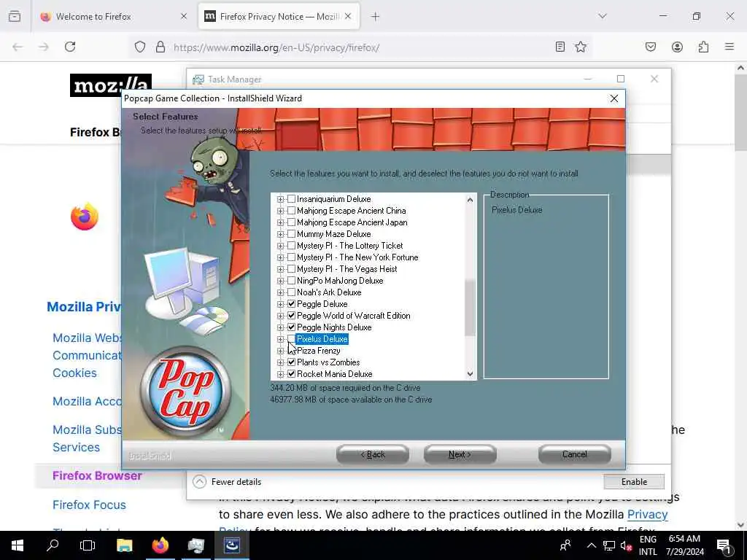
Task: Expand Insaniquarium Deluxe tree node
Action: click(281, 199)
